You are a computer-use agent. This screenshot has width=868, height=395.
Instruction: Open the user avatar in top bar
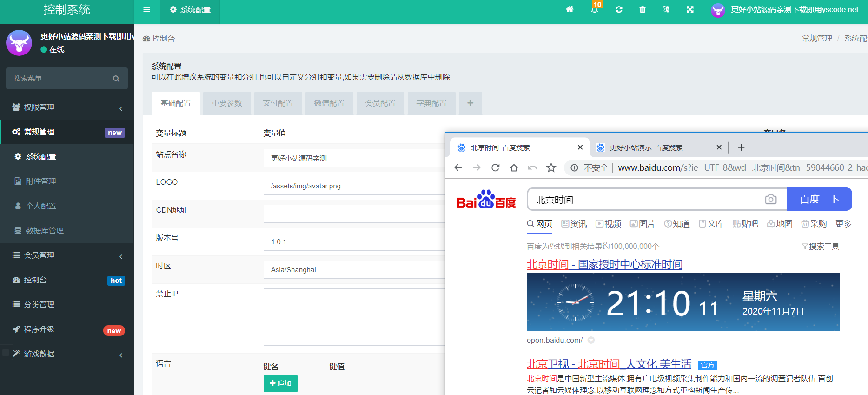(x=718, y=10)
